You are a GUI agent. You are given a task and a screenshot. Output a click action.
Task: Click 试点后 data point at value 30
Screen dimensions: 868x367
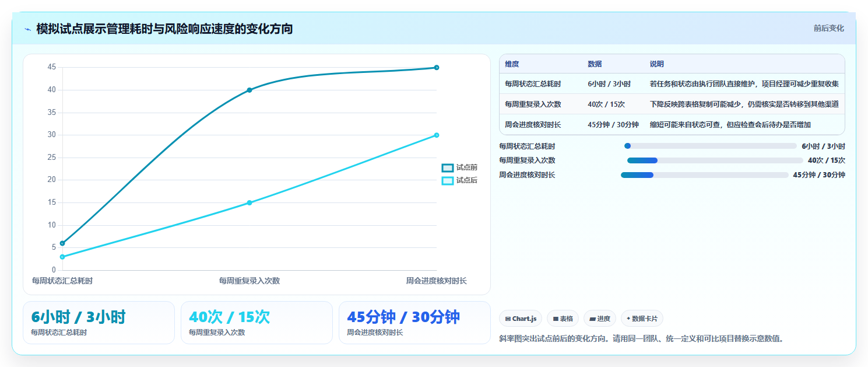[437, 135]
